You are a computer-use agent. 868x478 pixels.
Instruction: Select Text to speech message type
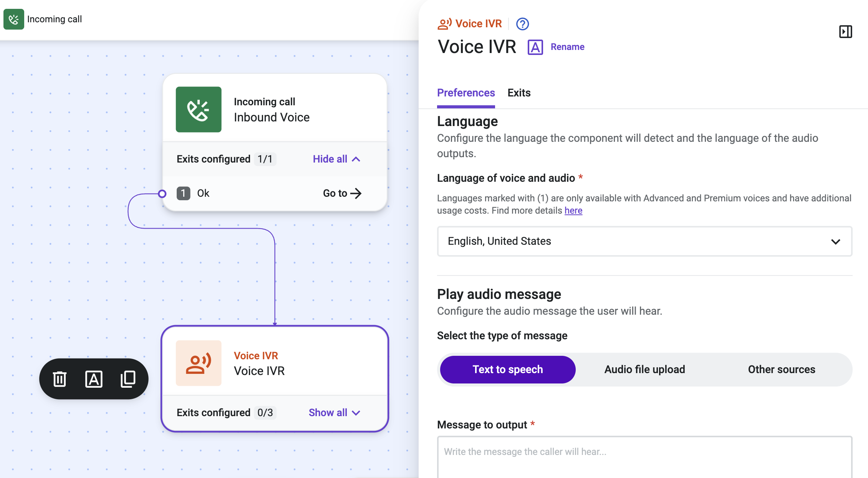[508, 369]
